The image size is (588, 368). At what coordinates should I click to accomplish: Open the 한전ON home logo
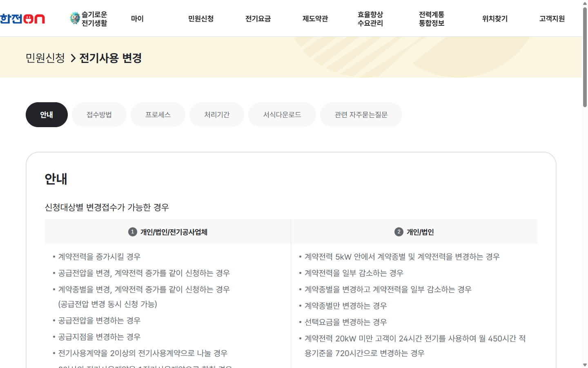[x=22, y=19]
